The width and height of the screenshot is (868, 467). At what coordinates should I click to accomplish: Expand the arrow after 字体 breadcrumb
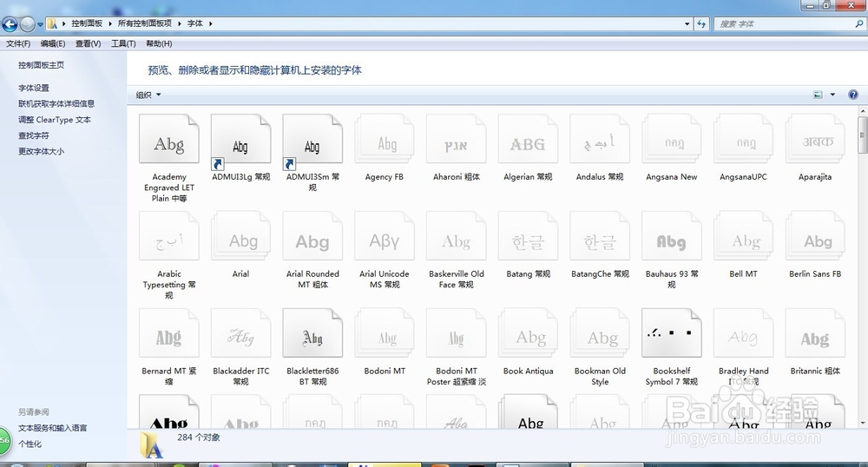click(211, 23)
